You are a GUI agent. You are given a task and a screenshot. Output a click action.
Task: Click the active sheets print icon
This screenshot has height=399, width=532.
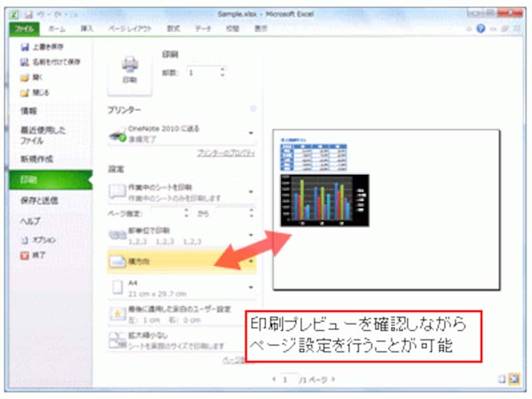coord(118,192)
